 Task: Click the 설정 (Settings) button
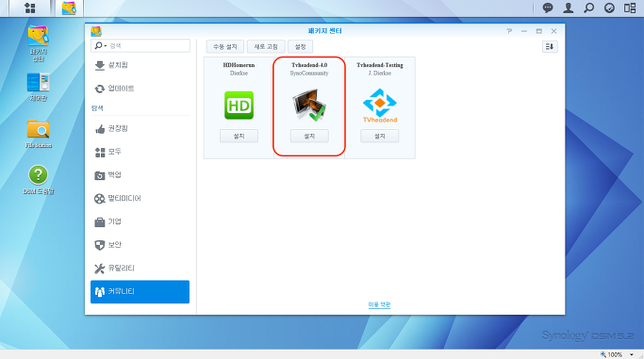pyautogui.click(x=300, y=47)
